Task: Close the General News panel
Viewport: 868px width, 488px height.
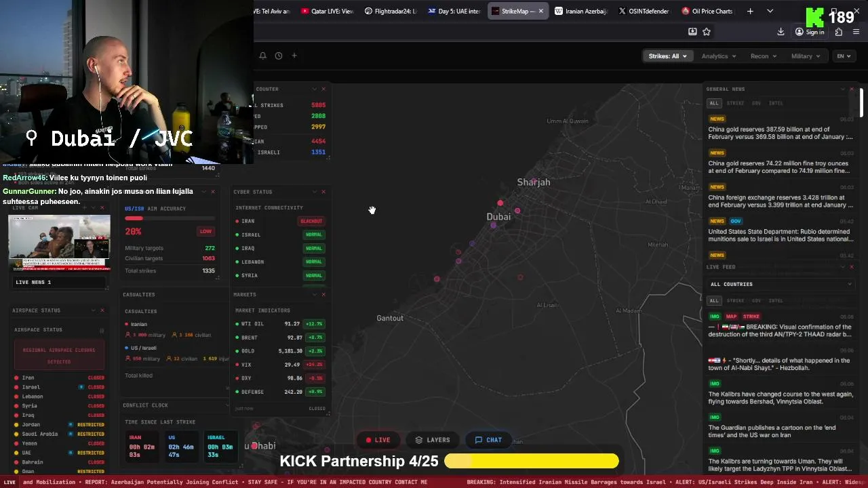Action: [x=852, y=89]
